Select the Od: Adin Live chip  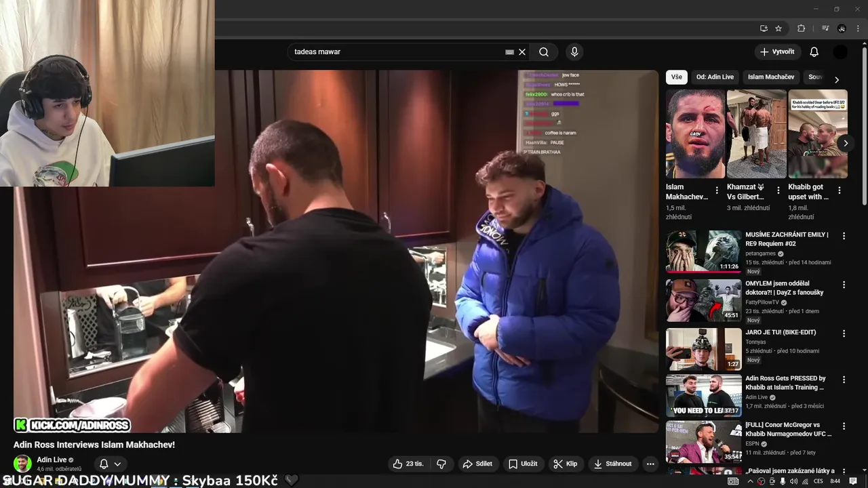[715, 77]
